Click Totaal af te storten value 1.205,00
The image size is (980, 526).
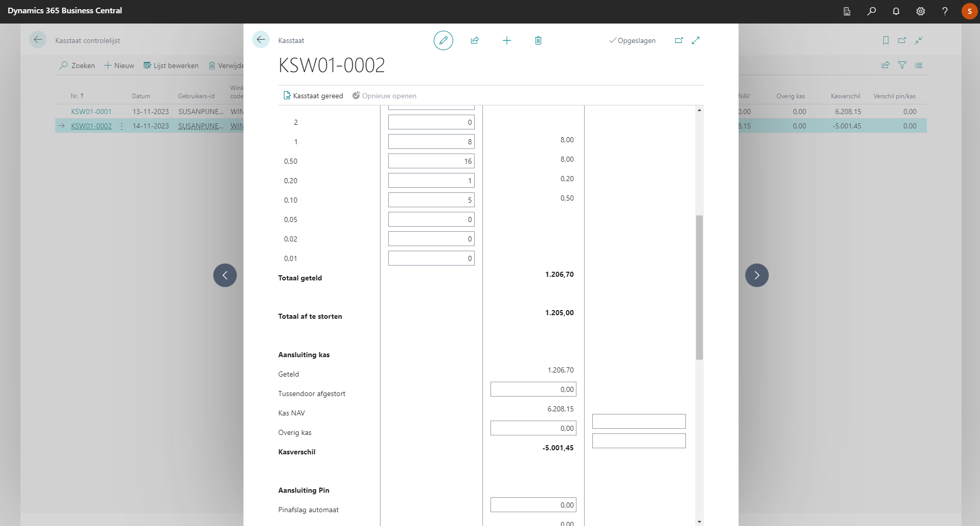(x=560, y=313)
